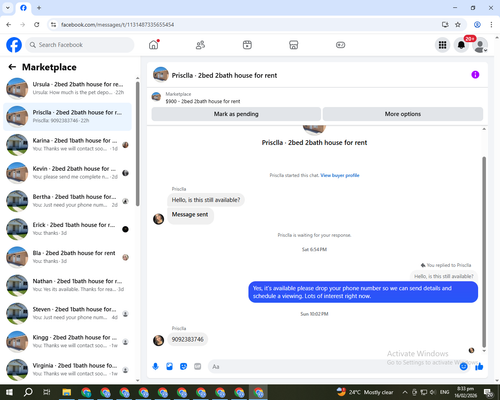Open weather widget showing 24°C

pyautogui.click(x=365, y=392)
